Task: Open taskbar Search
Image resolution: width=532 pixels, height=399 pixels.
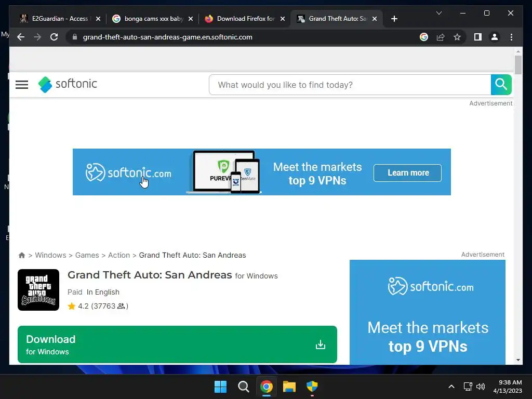Action: click(243, 387)
